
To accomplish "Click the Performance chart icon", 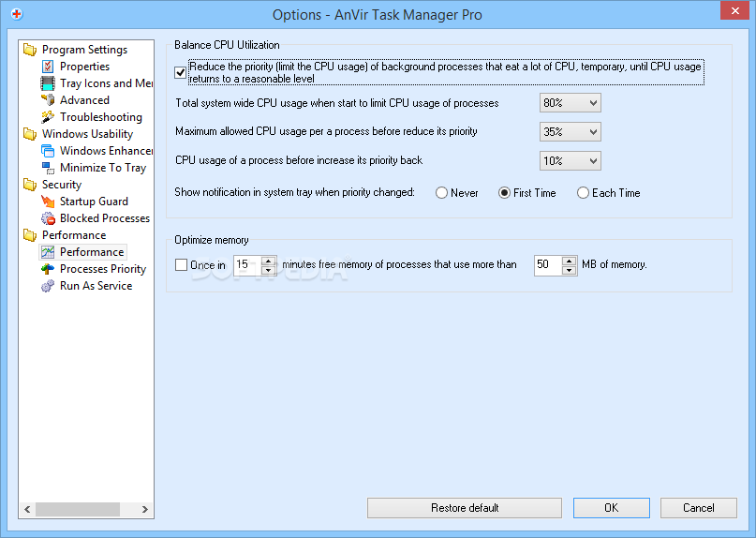I will coord(48,252).
